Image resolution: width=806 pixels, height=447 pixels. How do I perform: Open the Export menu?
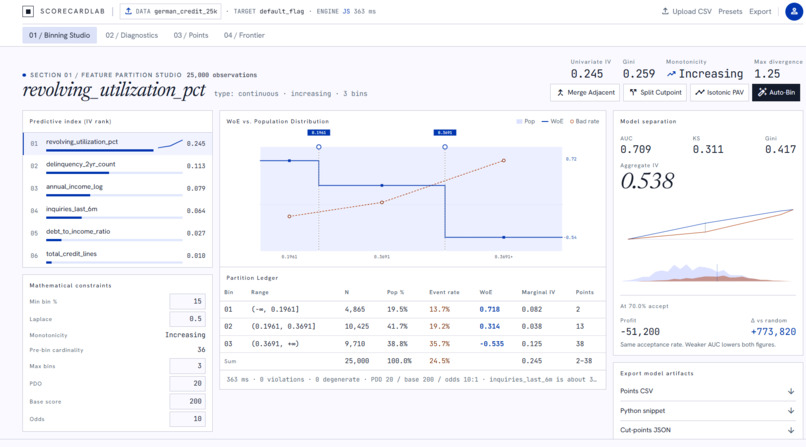coord(760,11)
